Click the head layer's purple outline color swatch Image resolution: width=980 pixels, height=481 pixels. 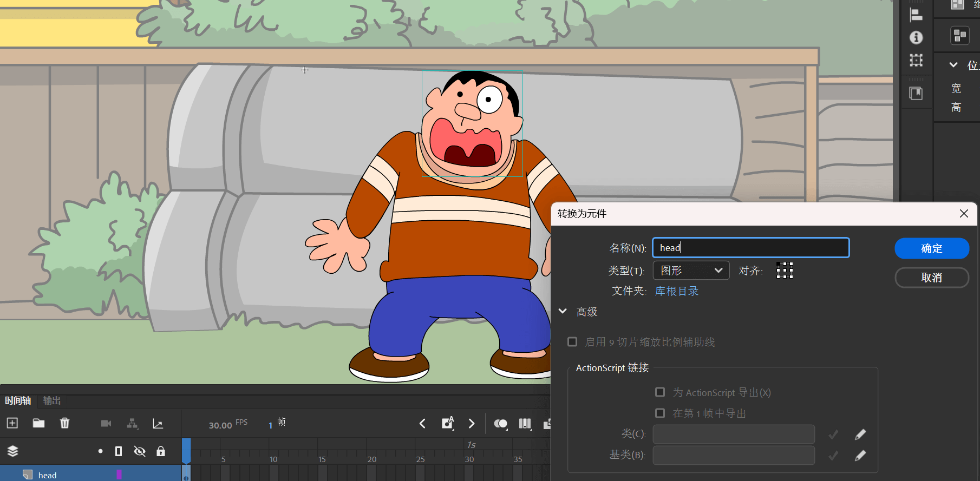point(119,475)
